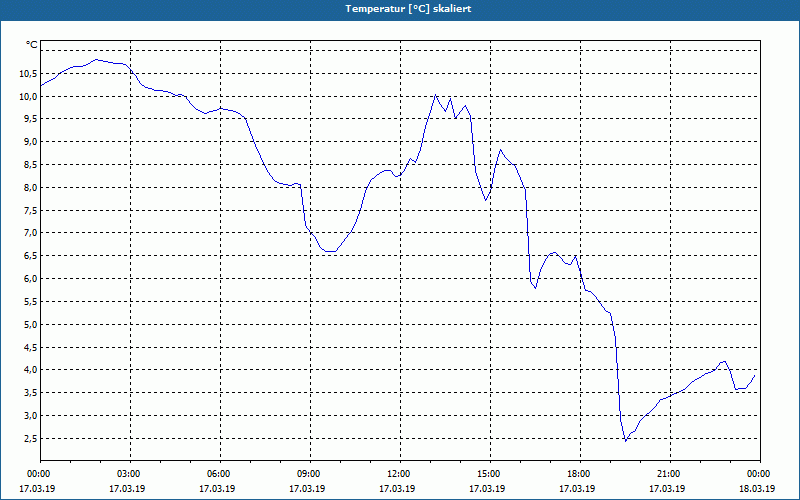Click the 4,5 y-axis label
Image resolution: width=800 pixels, height=500 pixels.
point(30,347)
